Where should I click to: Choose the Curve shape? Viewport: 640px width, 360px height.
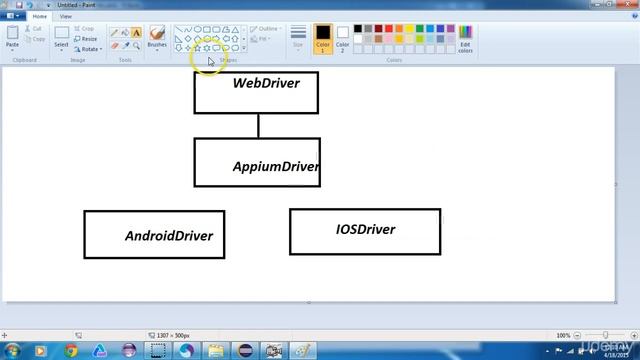[188, 29]
